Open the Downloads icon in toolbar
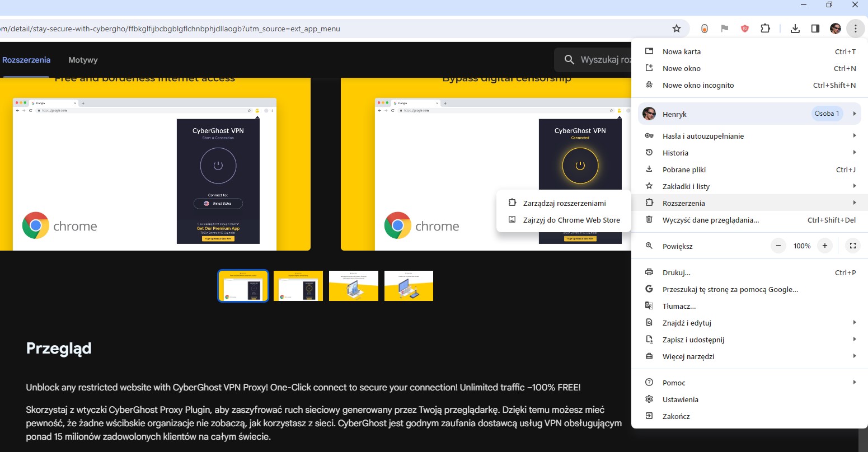 click(795, 29)
